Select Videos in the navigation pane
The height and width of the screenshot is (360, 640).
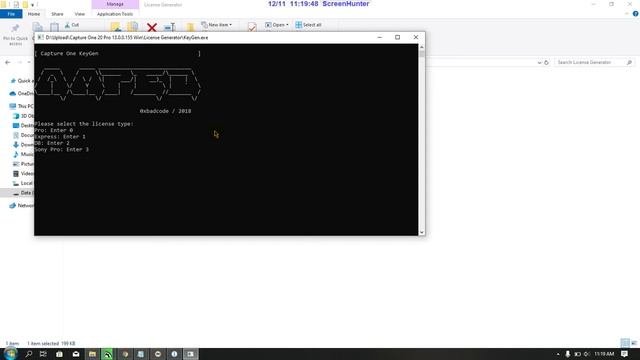24,173
